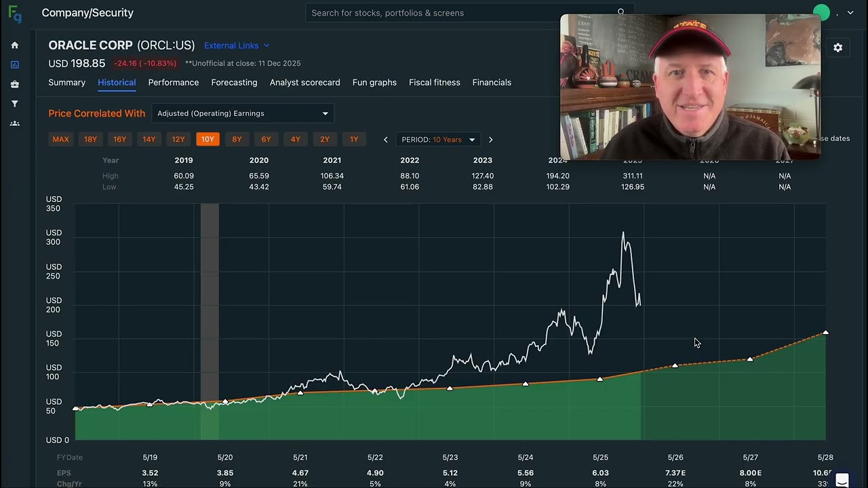Show the Financials tab

(492, 83)
